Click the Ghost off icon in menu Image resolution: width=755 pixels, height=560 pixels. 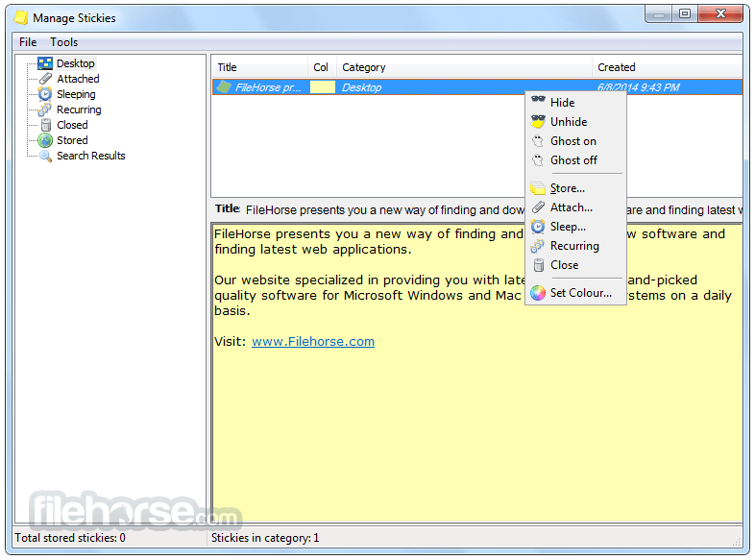(x=538, y=160)
